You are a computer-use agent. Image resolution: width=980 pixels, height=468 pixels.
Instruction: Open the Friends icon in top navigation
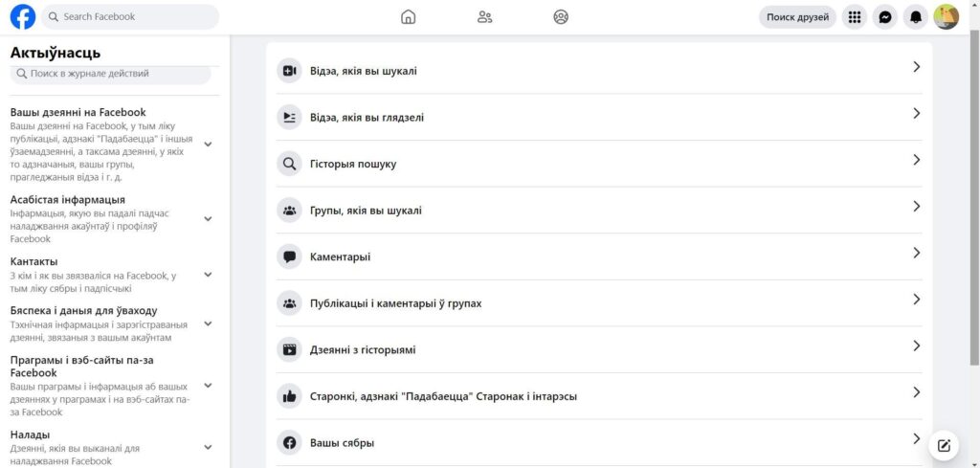pos(484,17)
